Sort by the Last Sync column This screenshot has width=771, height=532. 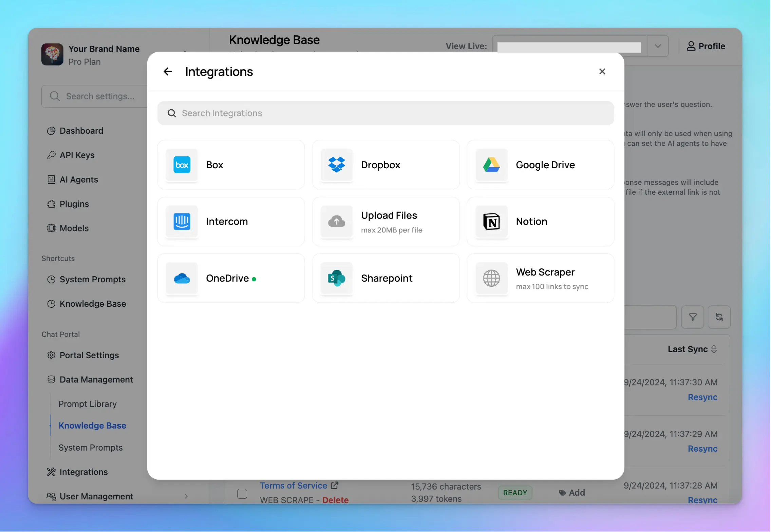(692, 349)
